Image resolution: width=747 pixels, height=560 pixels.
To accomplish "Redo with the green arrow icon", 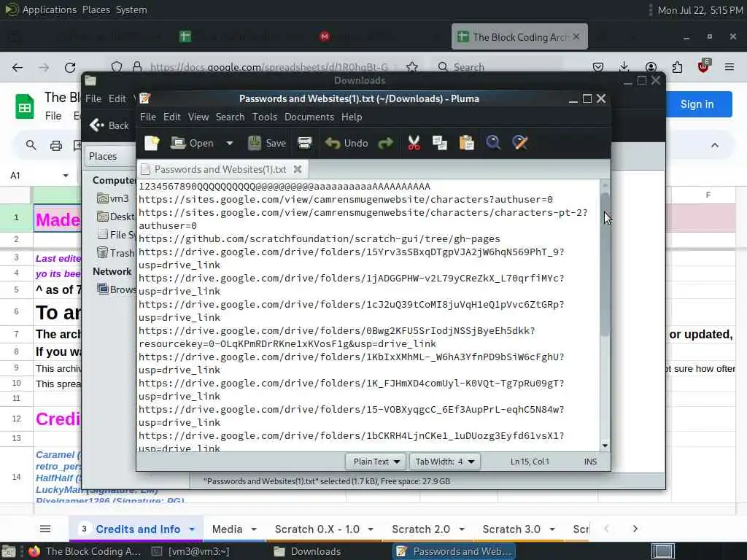I will point(385,143).
